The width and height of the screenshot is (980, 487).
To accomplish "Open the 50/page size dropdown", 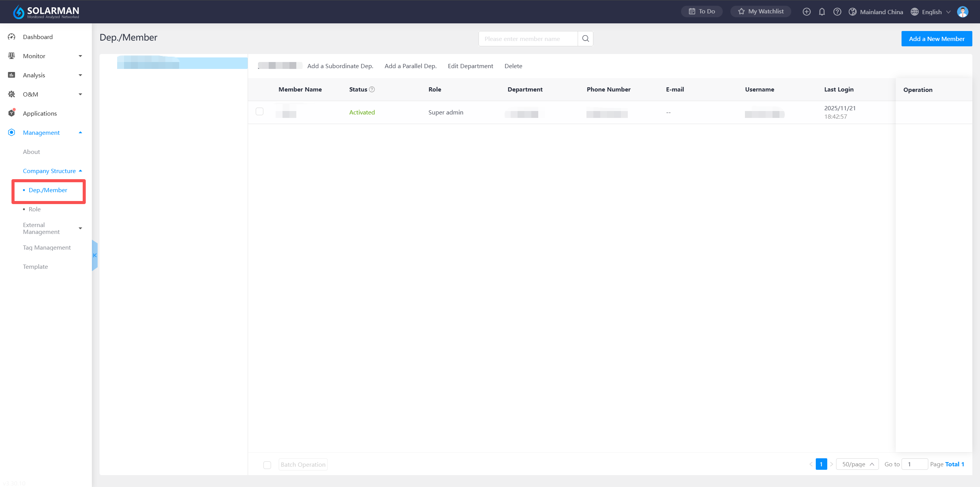I will coord(857,464).
